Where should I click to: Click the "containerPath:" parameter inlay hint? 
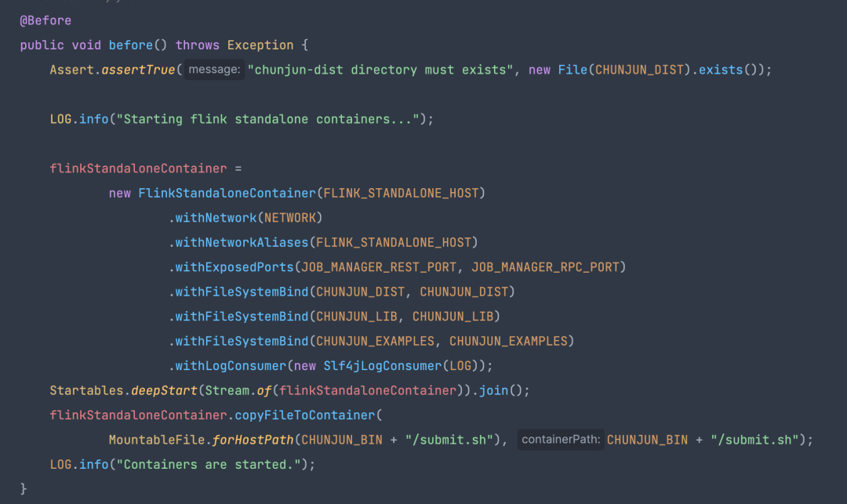(560, 440)
